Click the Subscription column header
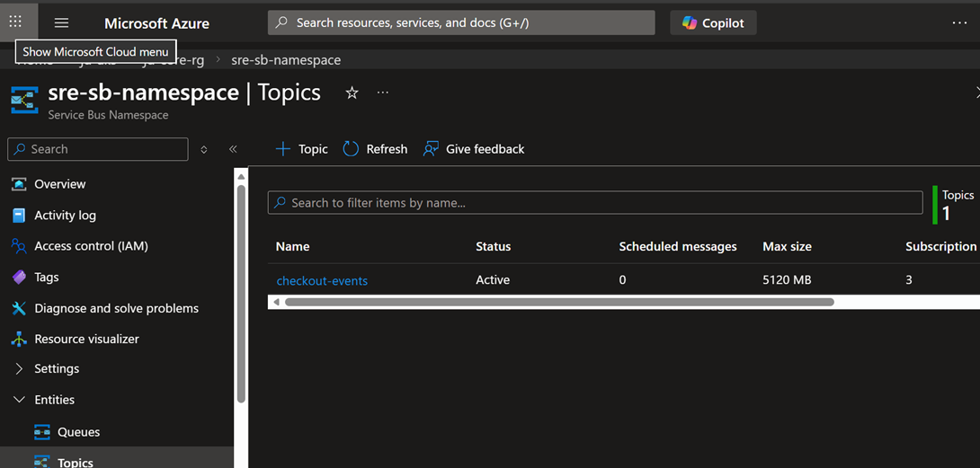The height and width of the screenshot is (468, 980). [x=940, y=247]
